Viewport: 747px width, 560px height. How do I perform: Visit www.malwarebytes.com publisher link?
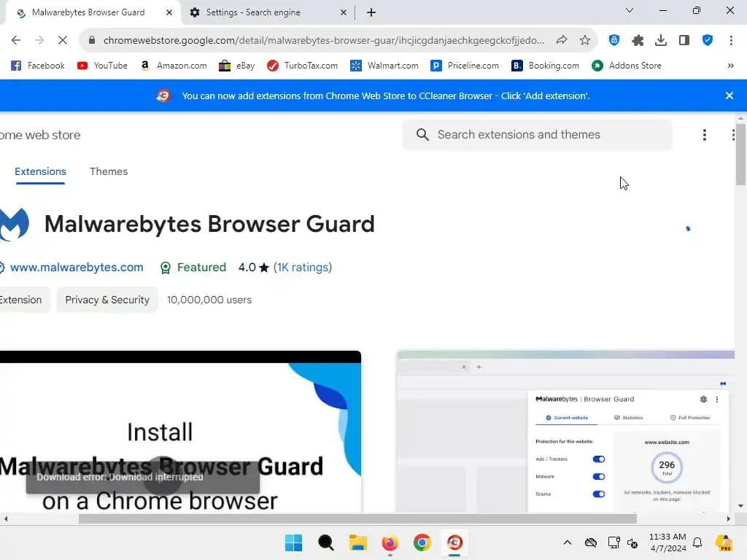point(76,268)
